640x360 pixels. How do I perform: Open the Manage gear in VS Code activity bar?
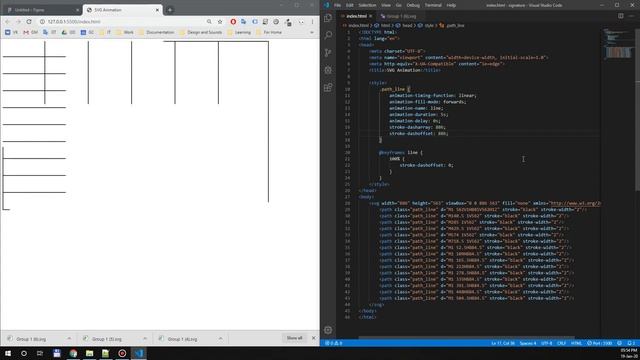pyautogui.click(x=328, y=330)
